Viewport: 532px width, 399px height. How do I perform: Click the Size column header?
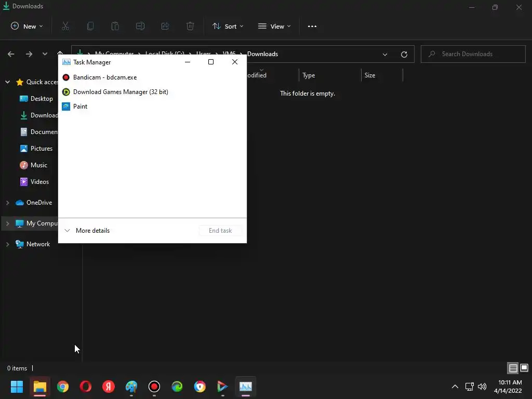point(382,75)
